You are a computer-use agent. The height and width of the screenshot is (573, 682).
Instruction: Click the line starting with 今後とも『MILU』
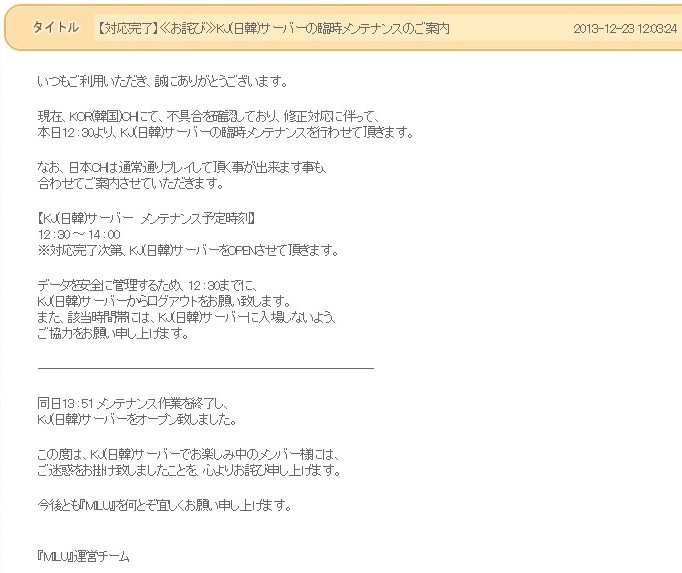(164, 505)
